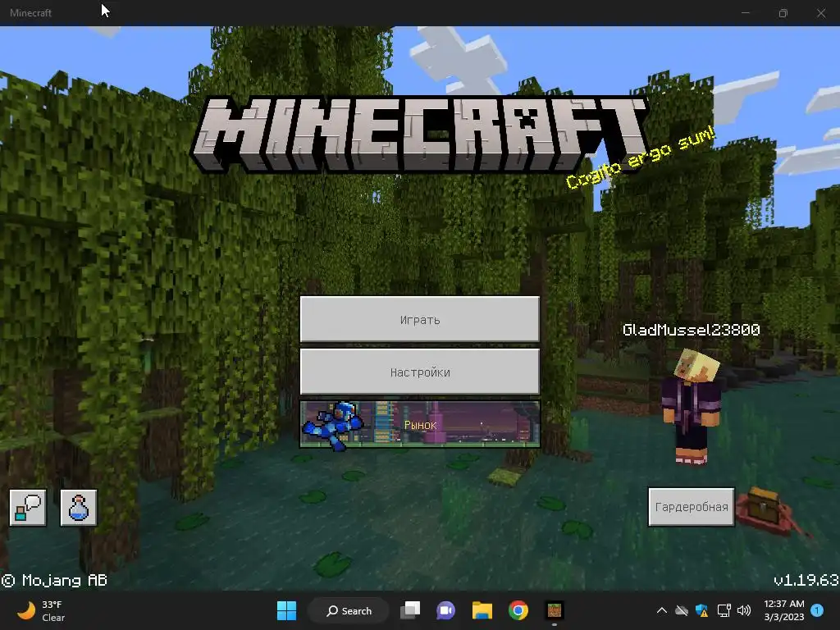Open Настройки (Settings) menu
Image resolution: width=840 pixels, height=630 pixels.
click(419, 372)
